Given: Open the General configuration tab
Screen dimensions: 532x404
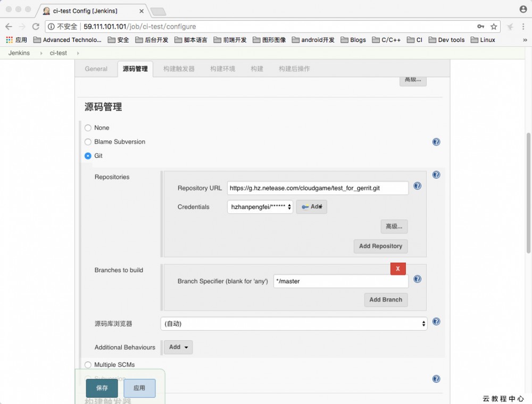Looking at the screenshot, I should coord(96,69).
